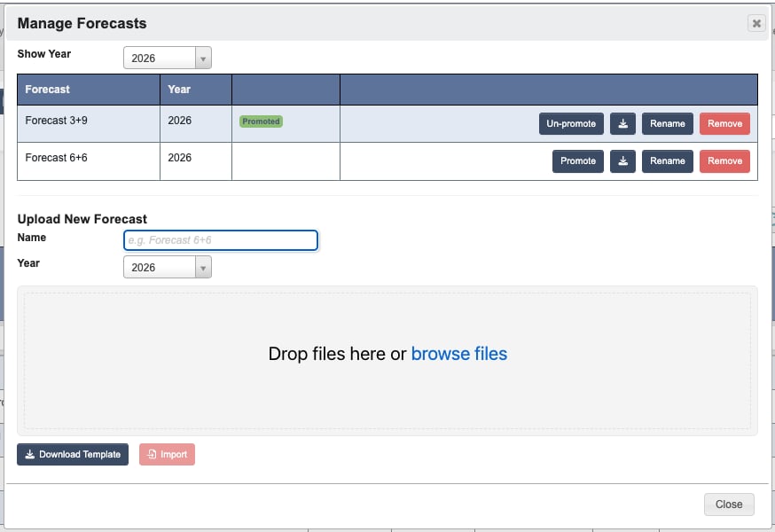Remove Forecast 6+6
The image size is (775, 532).
(724, 161)
